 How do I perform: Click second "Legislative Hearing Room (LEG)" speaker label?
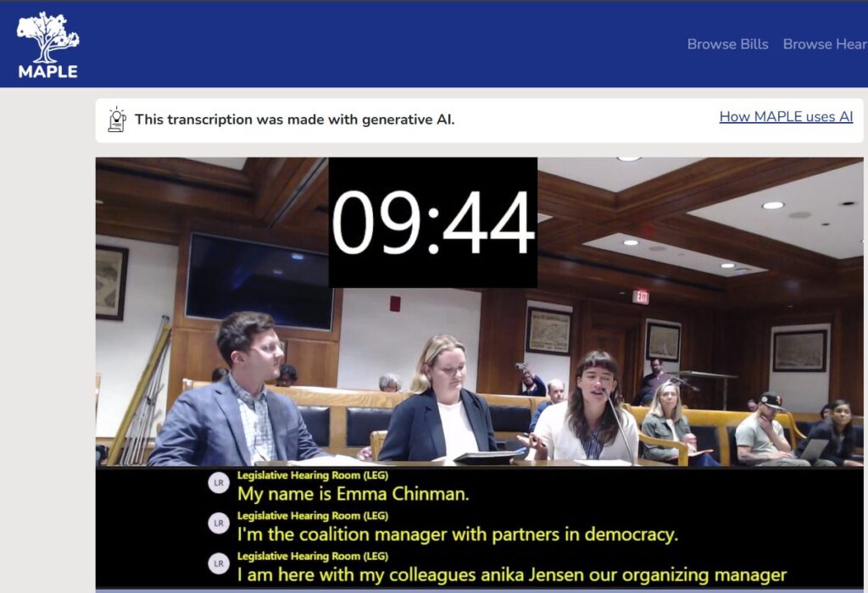(312, 516)
